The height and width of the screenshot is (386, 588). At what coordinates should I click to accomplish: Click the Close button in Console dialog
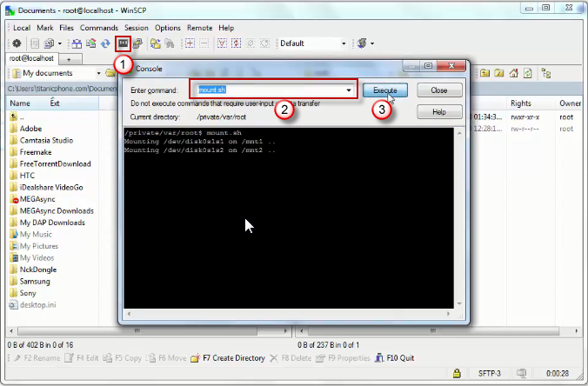(x=439, y=90)
